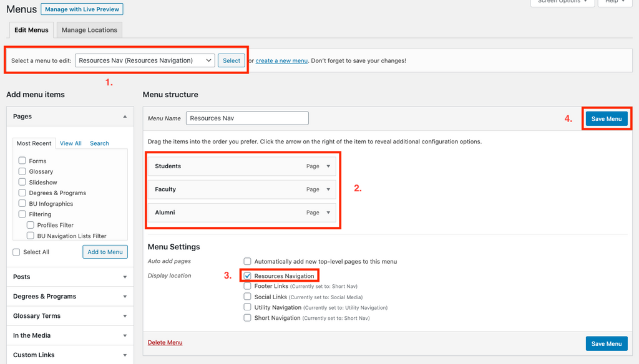Viewport: 639px width, 364px height.
Task: Open the View All pages tab
Action: coord(71,143)
